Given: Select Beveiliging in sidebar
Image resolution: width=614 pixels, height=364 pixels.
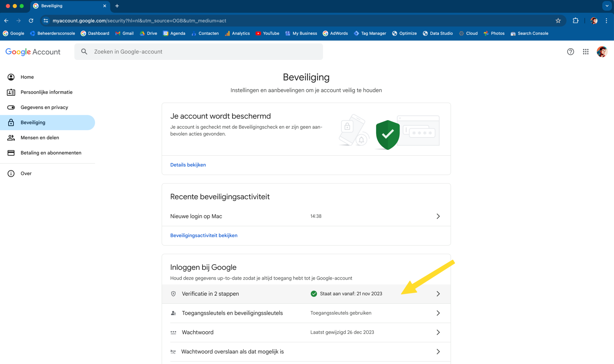Looking at the screenshot, I should [x=48, y=122].
